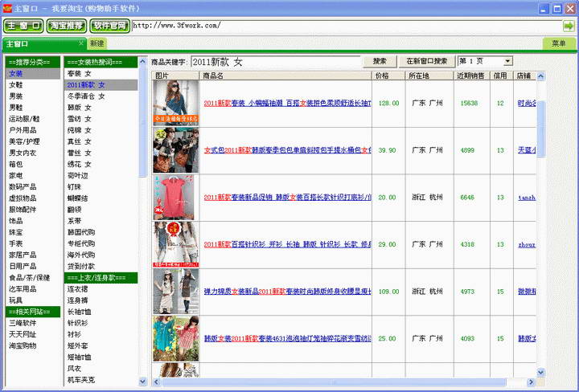579x392 pixels.
Task: Select 冬季清仓 女 hot keyword
Action: coord(85,96)
